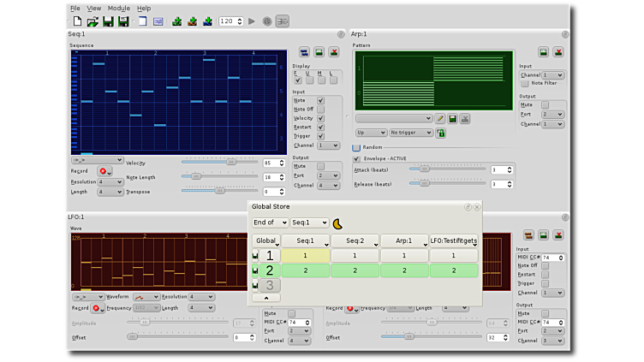Image resolution: width=644 pixels, height=362 pixels.
Task: Click the save icon beside Global Store row 1
Action: [x=254, y=256]
